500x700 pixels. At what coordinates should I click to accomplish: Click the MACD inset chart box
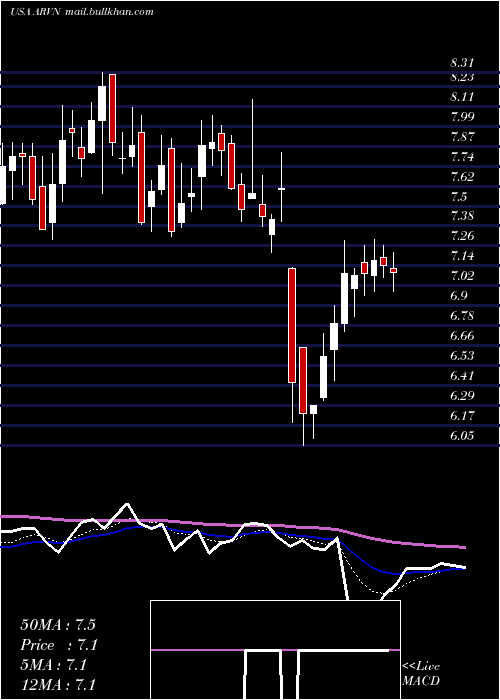pyautogui.click(x=275, y=650)
